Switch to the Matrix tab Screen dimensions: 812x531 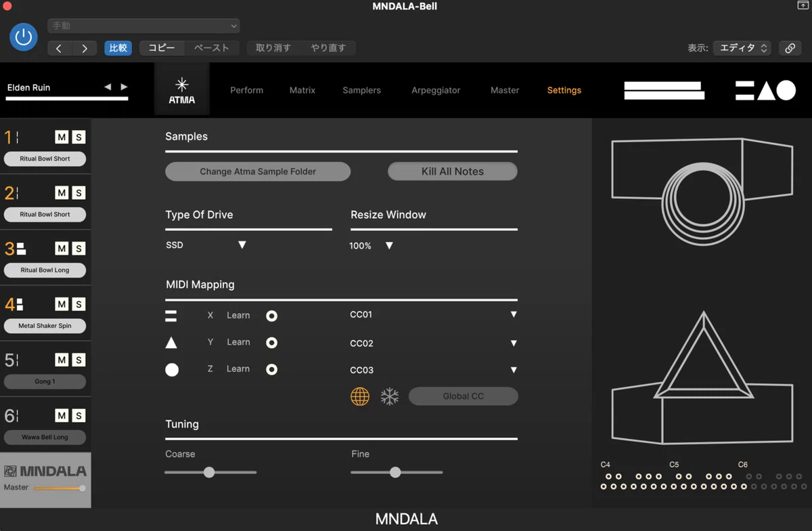(302, 90)
